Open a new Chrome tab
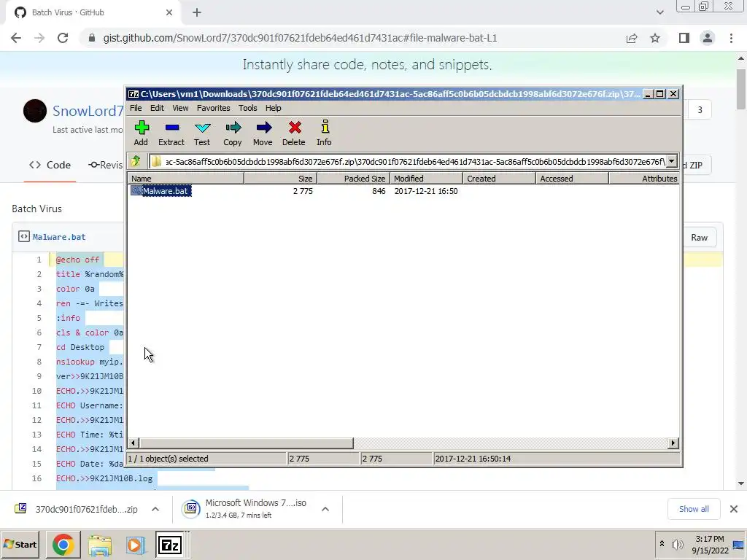This screenshot has width=747, height=560. coord(197,12)
